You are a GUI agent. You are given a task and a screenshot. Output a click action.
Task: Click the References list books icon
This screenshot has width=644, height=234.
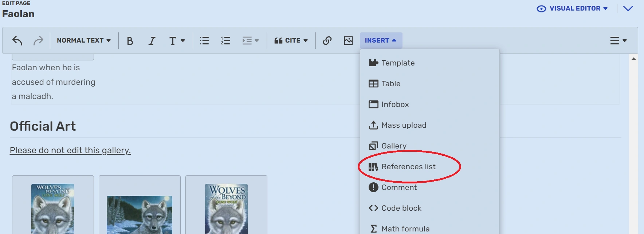tap(373, 167)
